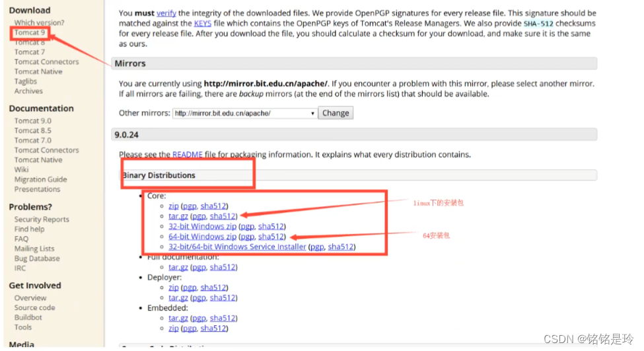Screen dimensions: 644x351
Task: Open sha512 checksum for Core tar.gz
Action: click(x=223, y=216)
